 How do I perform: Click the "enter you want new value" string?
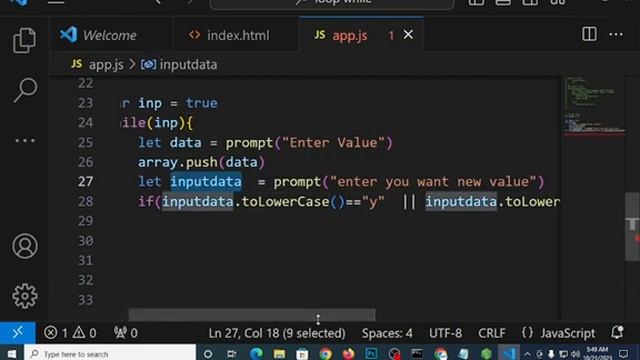point(433,182)
